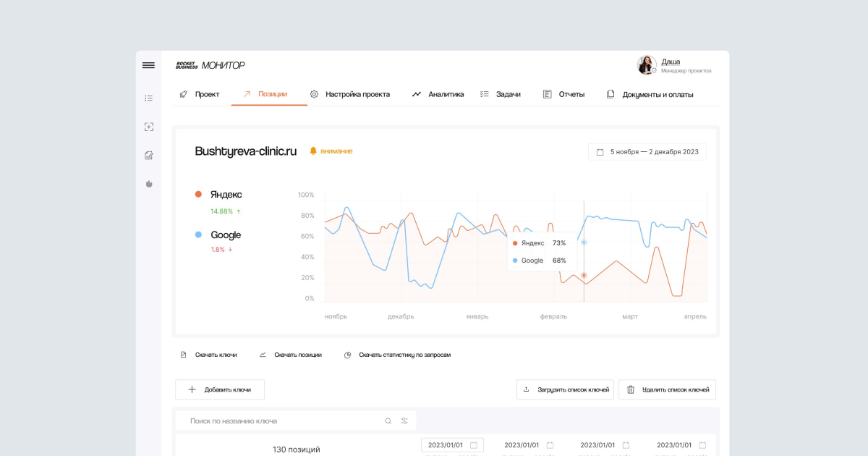Click the list icon in the left sidebar
The width and height of the screenshot is (868, 456).
pyautogui.click(x=148, y=98)
